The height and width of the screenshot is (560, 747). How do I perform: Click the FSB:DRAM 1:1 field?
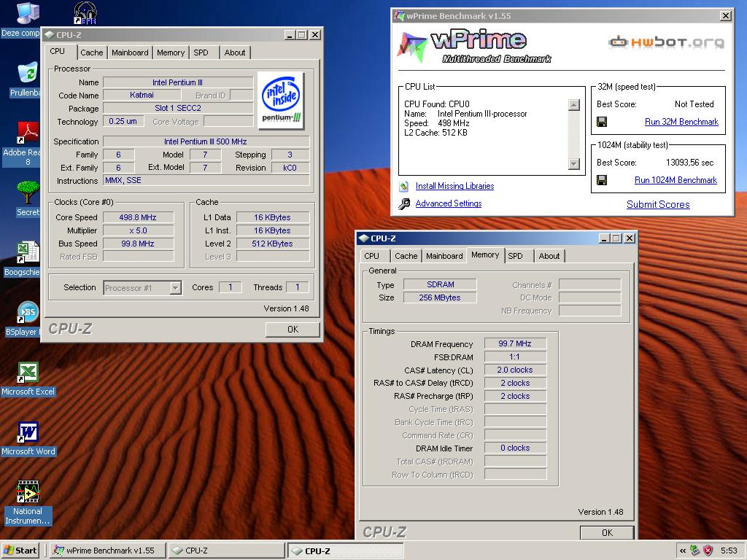pos(515,357)
